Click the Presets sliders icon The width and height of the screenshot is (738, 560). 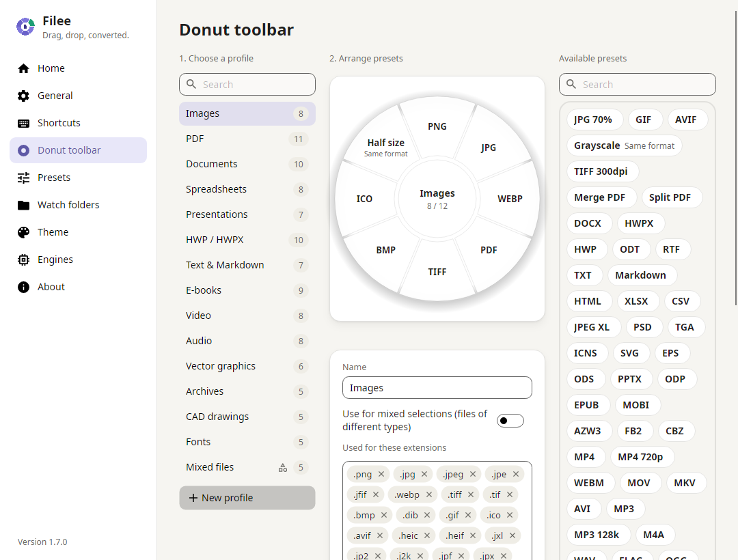coord(23,178)
